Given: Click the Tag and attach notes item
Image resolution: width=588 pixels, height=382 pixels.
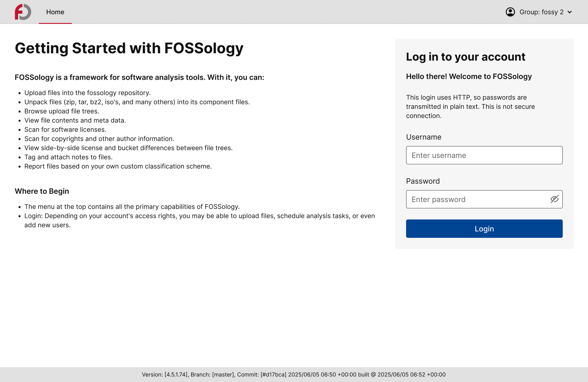Looking at the screenshot, I should (x=69, y=157).
